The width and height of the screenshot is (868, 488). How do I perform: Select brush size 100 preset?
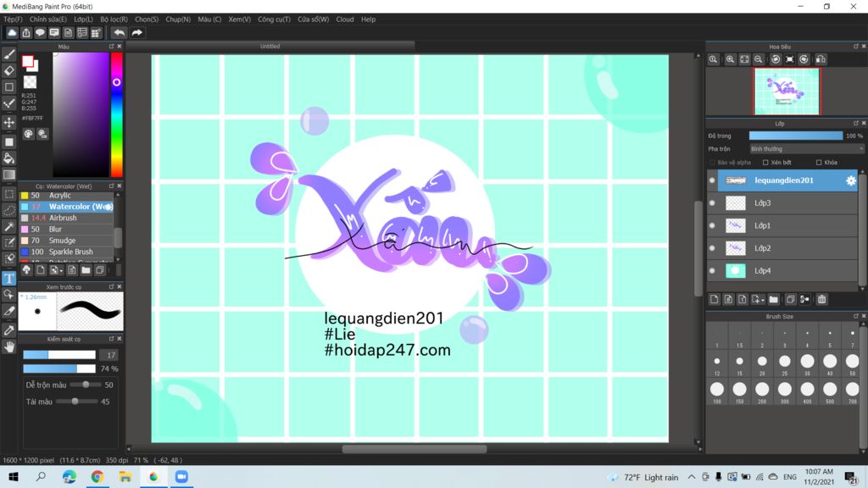click(x=717, y=391)
